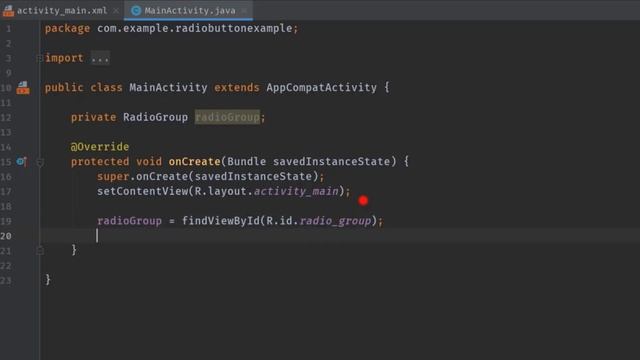This screenshot has width=640, height=360.
Task: Click 'radioGroup' variable on line 19
Action: pos(129,221)
